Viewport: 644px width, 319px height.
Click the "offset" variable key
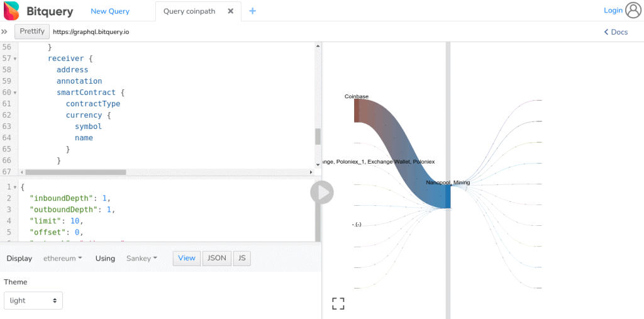pyautogui.click(x=47, y=233)
